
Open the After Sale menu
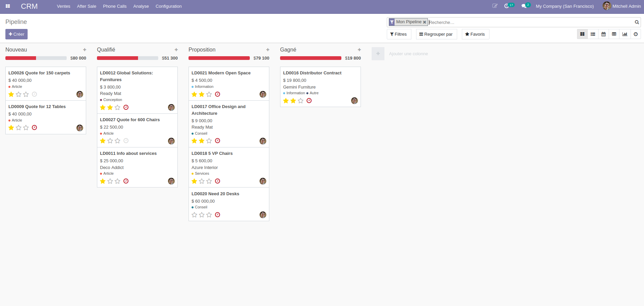[87, 6]
